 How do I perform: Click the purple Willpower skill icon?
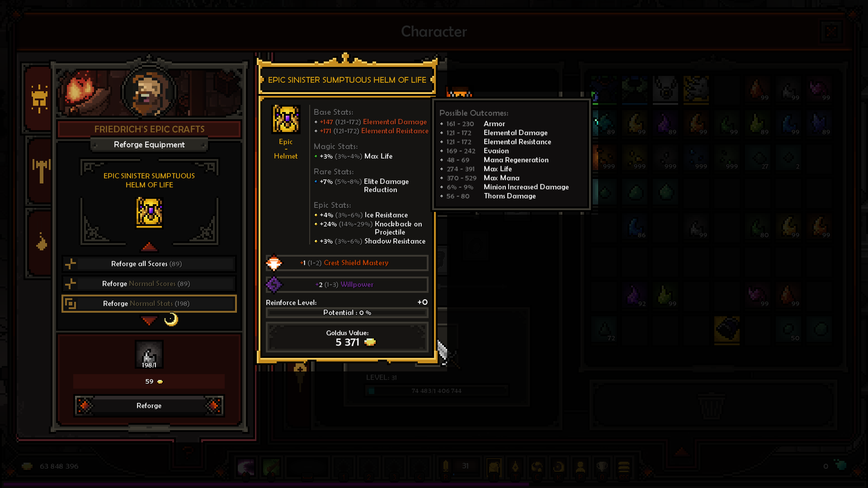click(274, 285)
